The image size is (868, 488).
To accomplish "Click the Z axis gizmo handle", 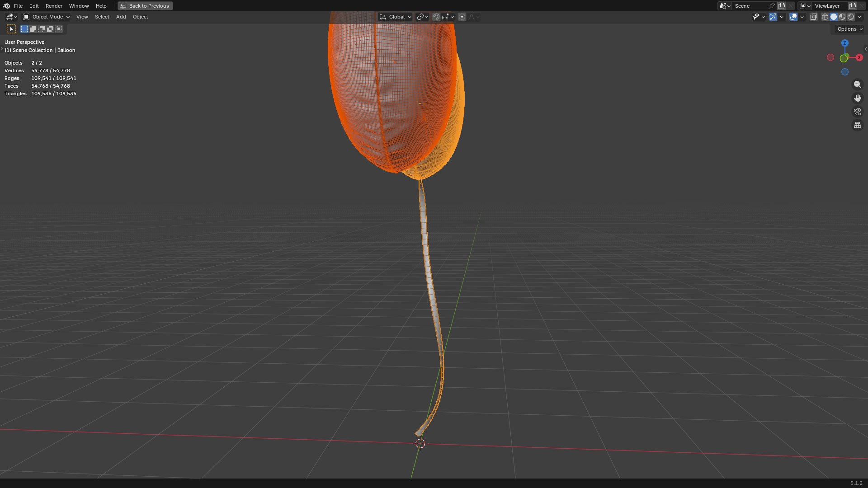I will 844,43.
